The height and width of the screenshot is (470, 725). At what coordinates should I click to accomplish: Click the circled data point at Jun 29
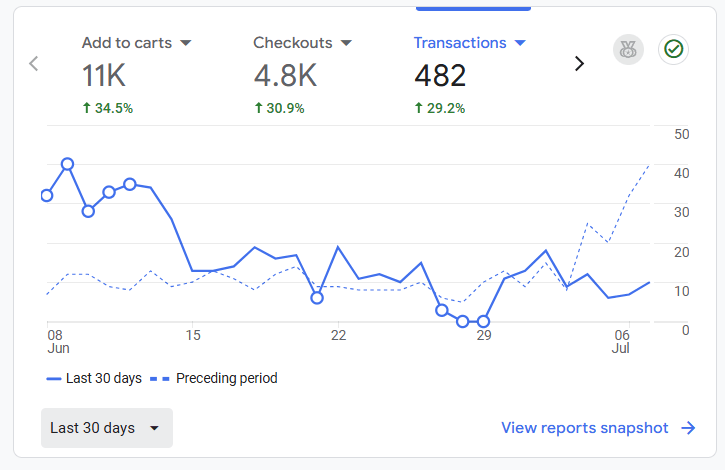484,322
